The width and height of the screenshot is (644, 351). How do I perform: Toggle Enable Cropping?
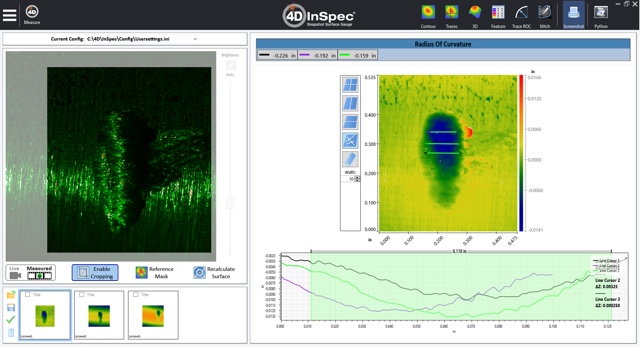click(x=95, y=273)
